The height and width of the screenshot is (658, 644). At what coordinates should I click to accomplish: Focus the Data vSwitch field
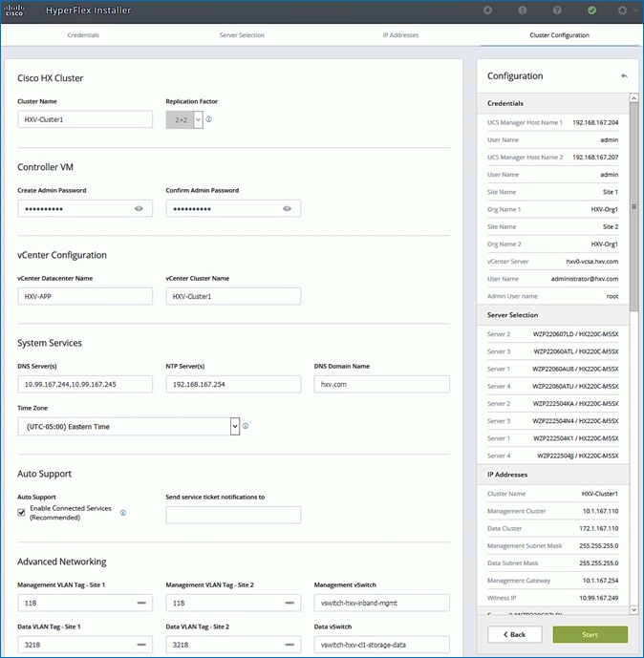(x=381, y=644)
